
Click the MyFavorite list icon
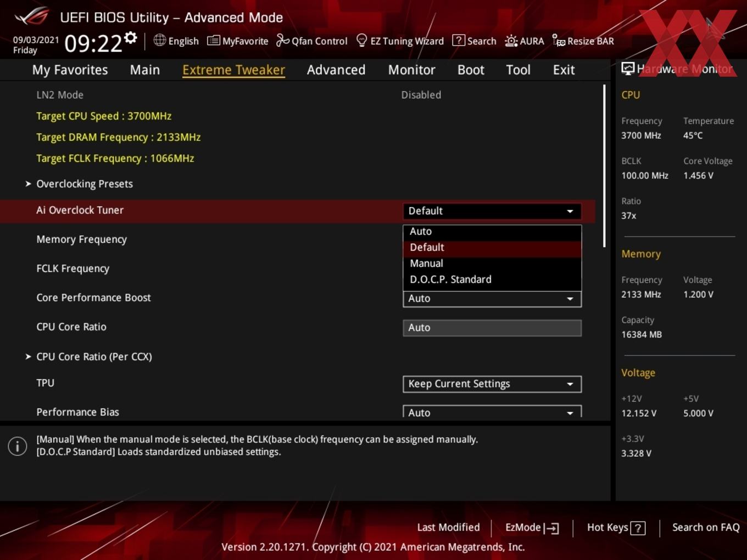point(214,41)
